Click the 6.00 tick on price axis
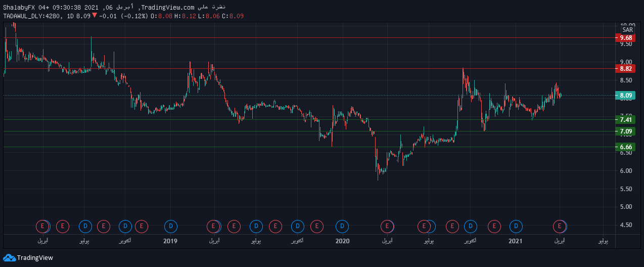 click(x=626, y=171)
